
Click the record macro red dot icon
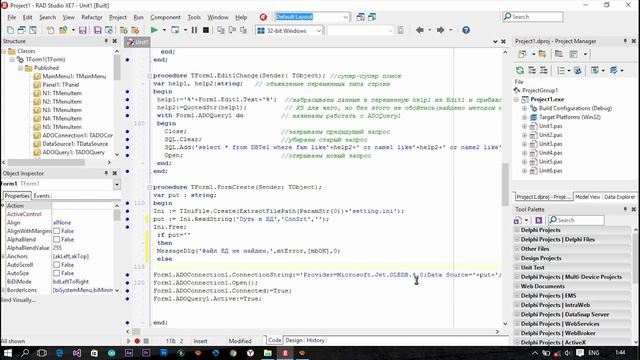coord(137,341)
